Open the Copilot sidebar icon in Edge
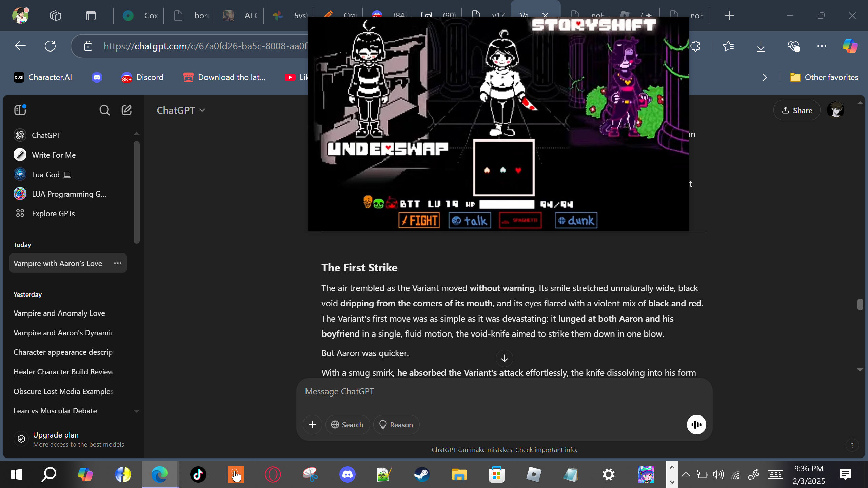 pos(850,46)
